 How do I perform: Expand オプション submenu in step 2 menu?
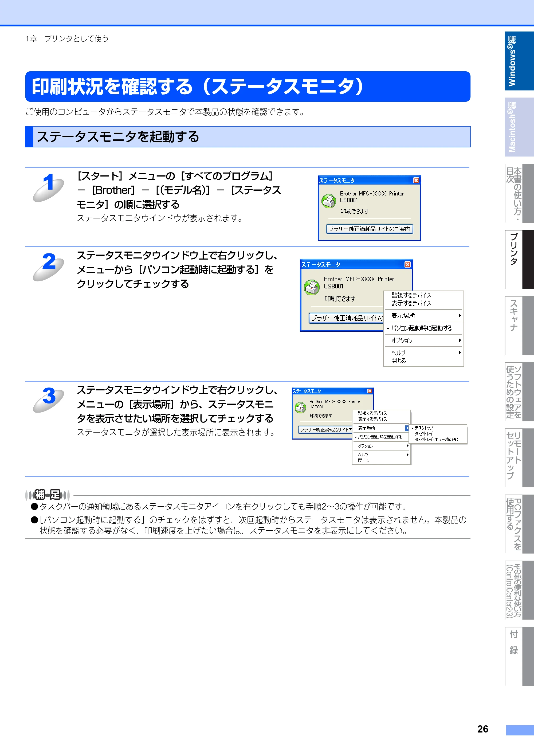pyautogui.click(x=423, y=340)
